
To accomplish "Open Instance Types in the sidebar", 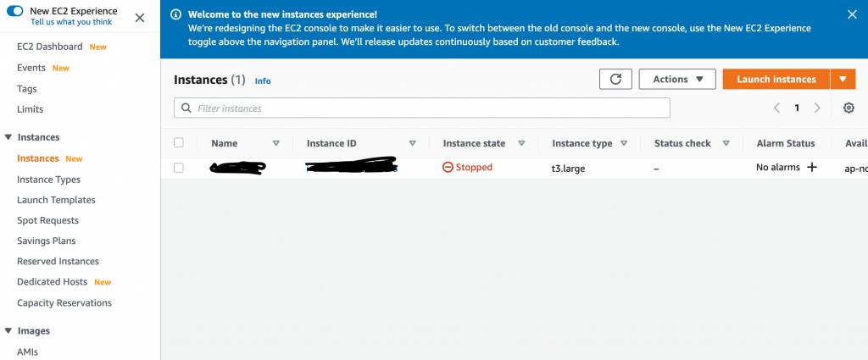I will coord(48,180).
